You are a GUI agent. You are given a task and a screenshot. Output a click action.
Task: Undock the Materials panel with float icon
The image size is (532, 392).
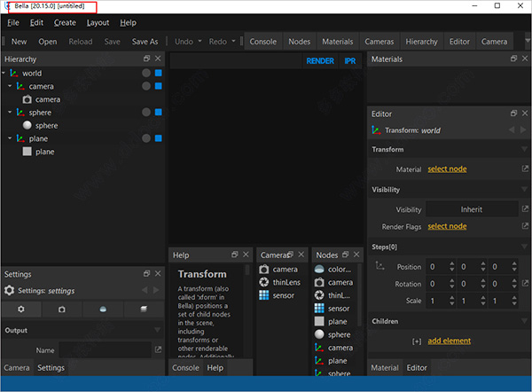pyautogui.click(x=513, y=59)
